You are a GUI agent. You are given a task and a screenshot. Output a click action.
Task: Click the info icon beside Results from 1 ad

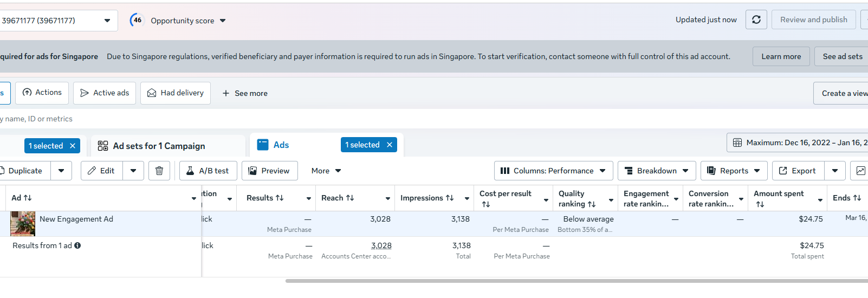(x=77, y=245)
